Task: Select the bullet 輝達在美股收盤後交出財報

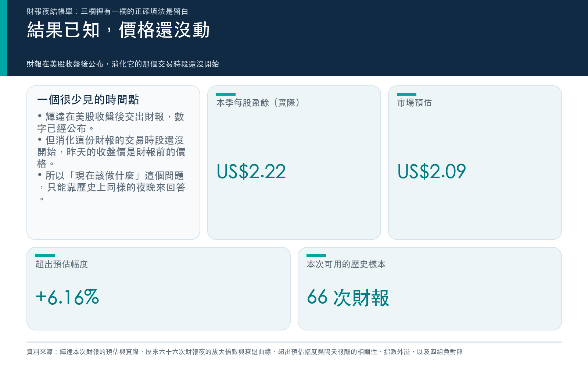Action: pyautogui.click(x=111, y=123)
